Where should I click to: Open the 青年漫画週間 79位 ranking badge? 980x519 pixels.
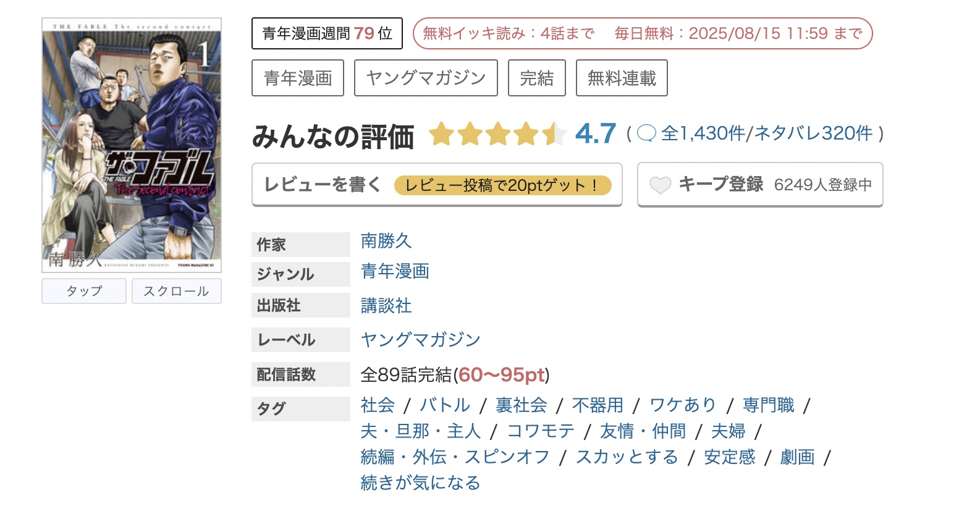(327, 33)
